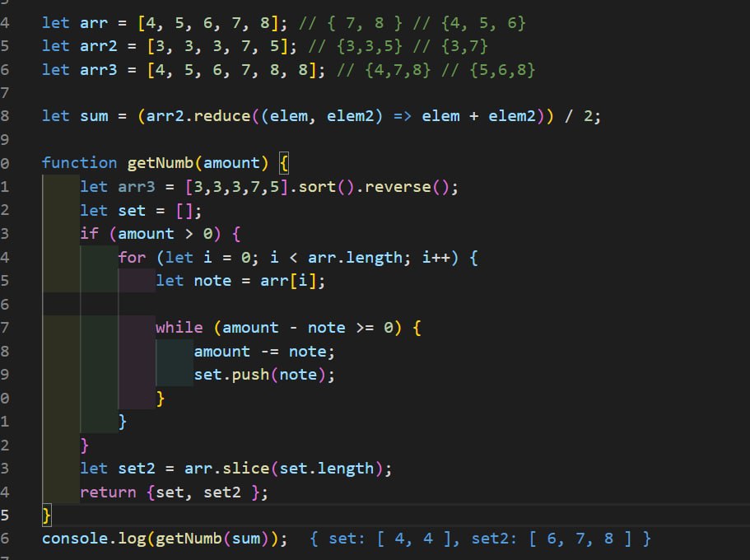This screenshot has height=560, width=750.
Task: Click the 'return' keyword
Action: tap(108, 492)
